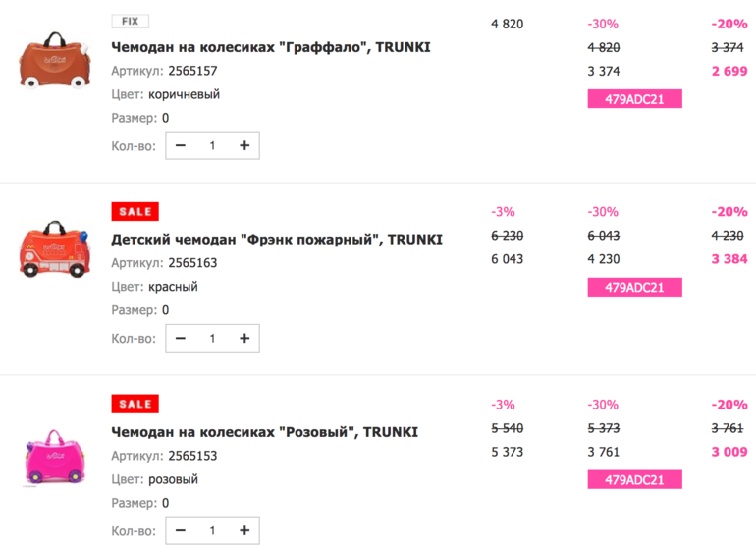
Task: Click promo code 479ADC21 for the Gruffalo suitcase
Action: click(634, 98)
